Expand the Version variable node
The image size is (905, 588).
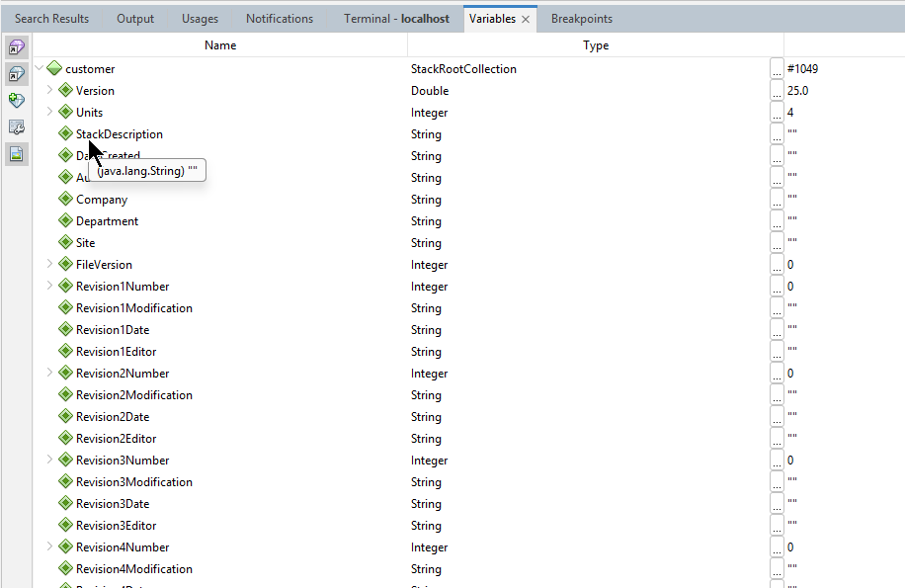click(50, 91)
